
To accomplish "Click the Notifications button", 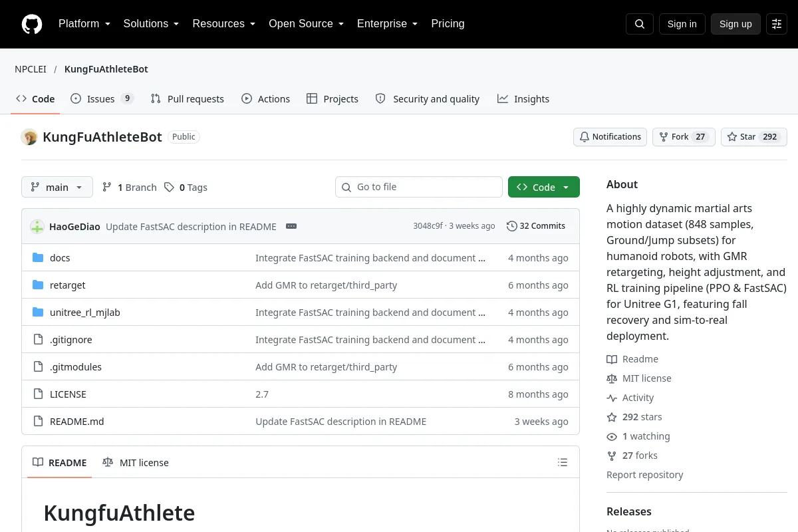I will pyautogui.click(x=610, y=137).
